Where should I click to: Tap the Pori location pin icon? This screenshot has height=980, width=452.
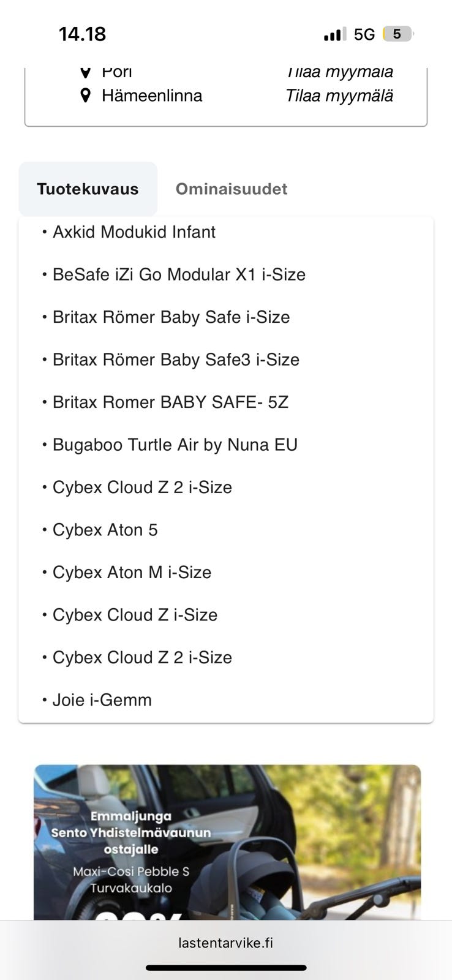pyautogui.click(x=86, y=72)
